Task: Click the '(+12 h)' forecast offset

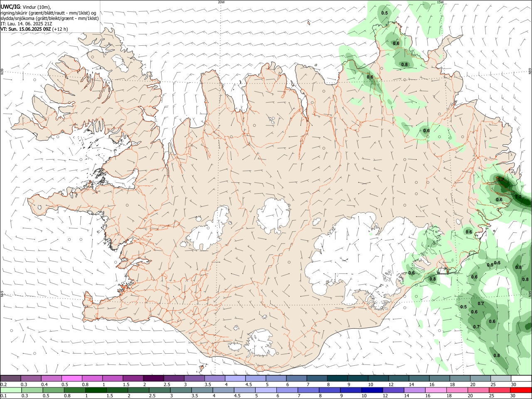Action: point(60,29)
